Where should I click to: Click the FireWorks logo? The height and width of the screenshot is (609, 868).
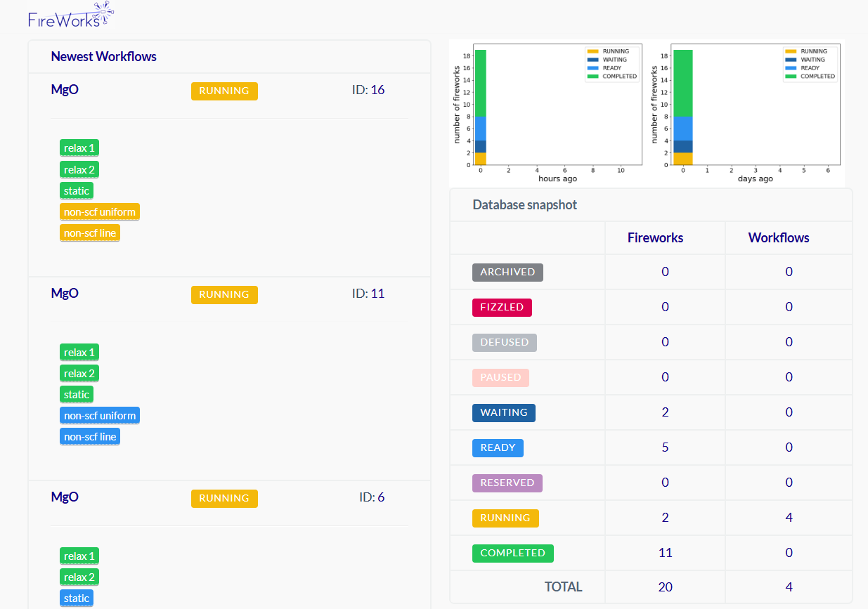[70, 17]
